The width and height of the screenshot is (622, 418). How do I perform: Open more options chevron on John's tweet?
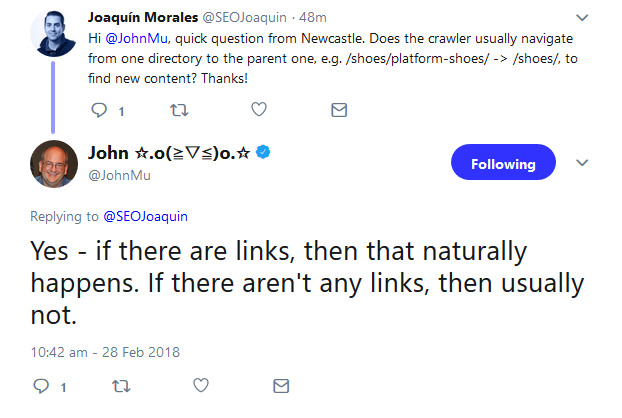[583, 162]
